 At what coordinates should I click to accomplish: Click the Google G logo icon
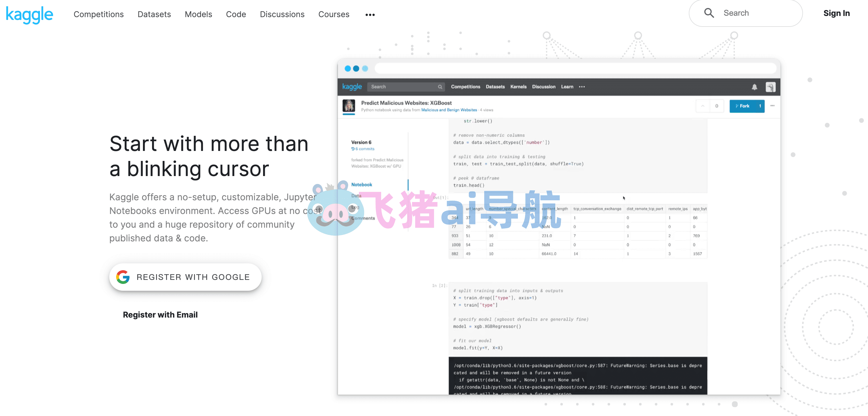(123, 277)
